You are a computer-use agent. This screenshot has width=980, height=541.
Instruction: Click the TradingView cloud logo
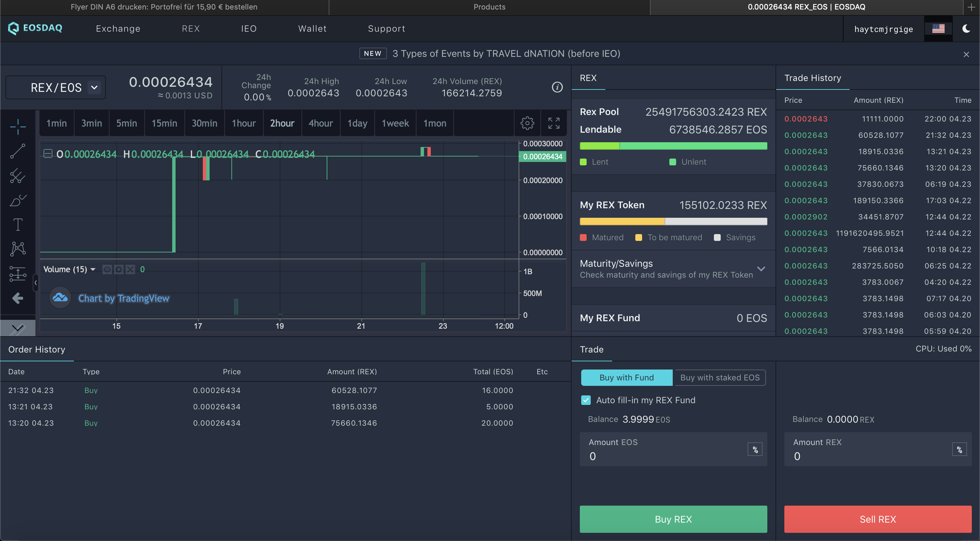pyautogui.click(x=60, y=297)
